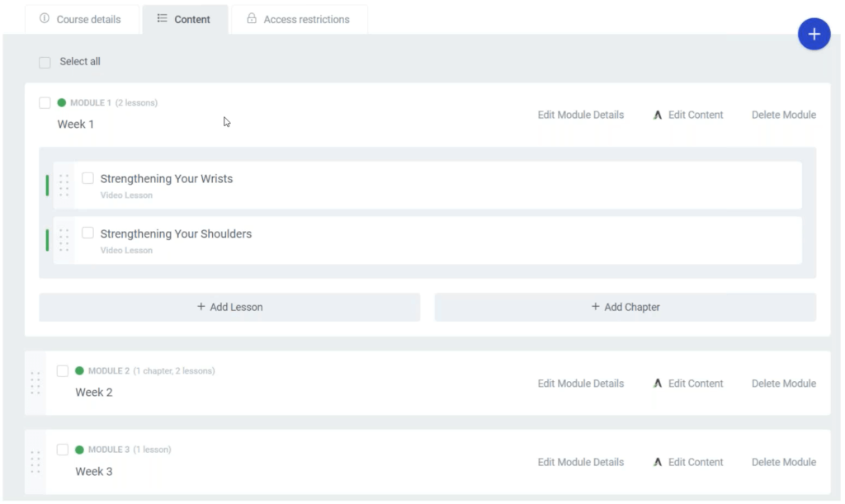Expand the Week 2 module title
845x504 pixels.
click(94, 392)
